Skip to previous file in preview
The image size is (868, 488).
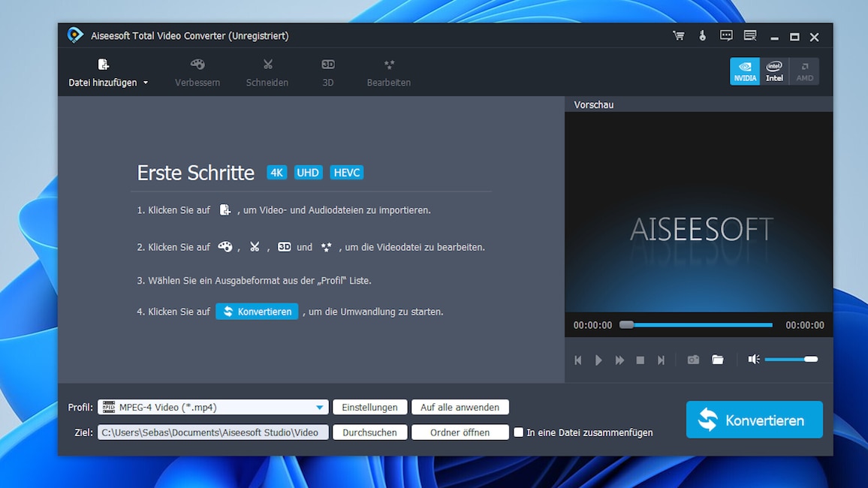pos(578,360)
